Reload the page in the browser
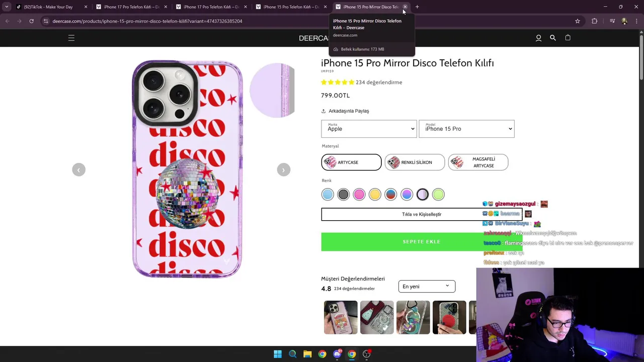The height and width of the screenshot is (362, 644). [x=31, y=21]
